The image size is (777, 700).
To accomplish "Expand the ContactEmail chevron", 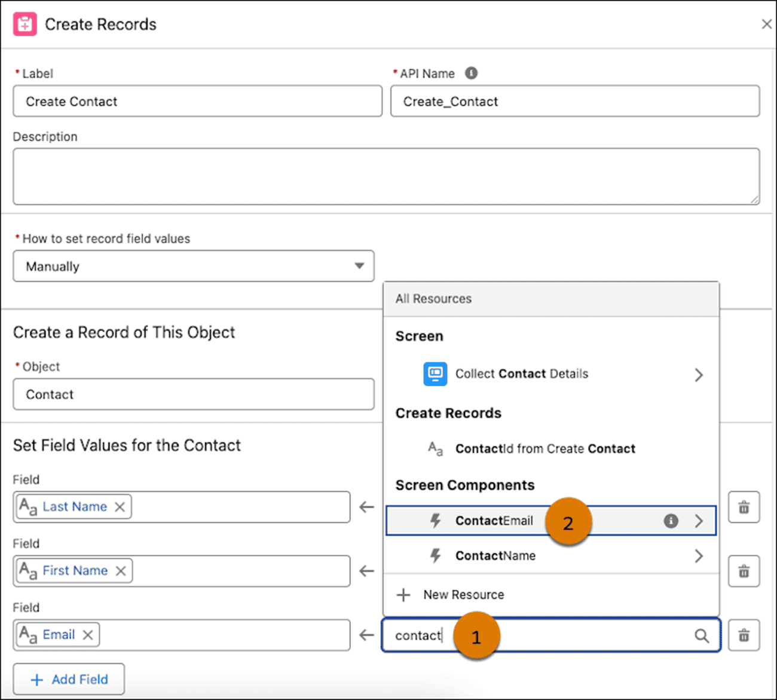I will point(699,521).
